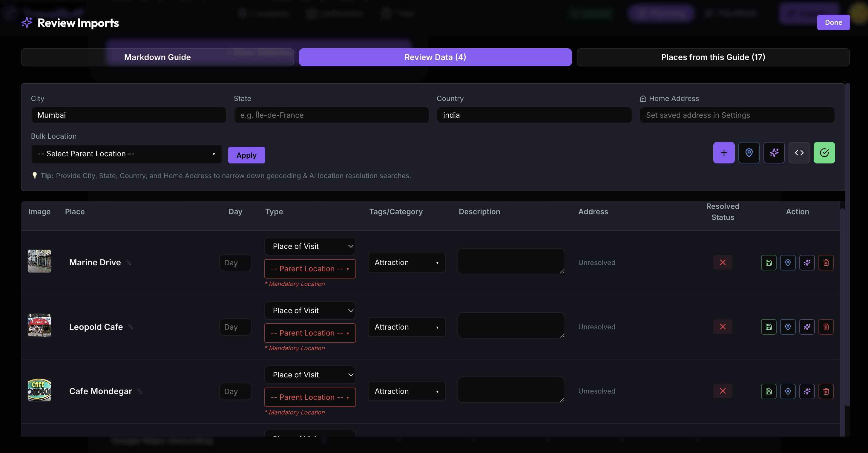
Task: Click Cafe Mondegar Day input
Action: click(x=236, y=391)
